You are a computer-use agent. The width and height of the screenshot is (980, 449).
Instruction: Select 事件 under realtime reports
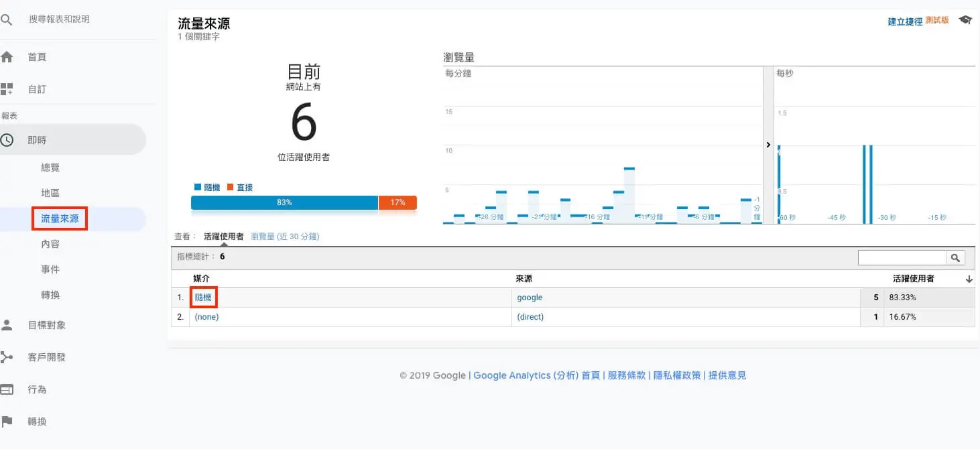coord(50,269)
